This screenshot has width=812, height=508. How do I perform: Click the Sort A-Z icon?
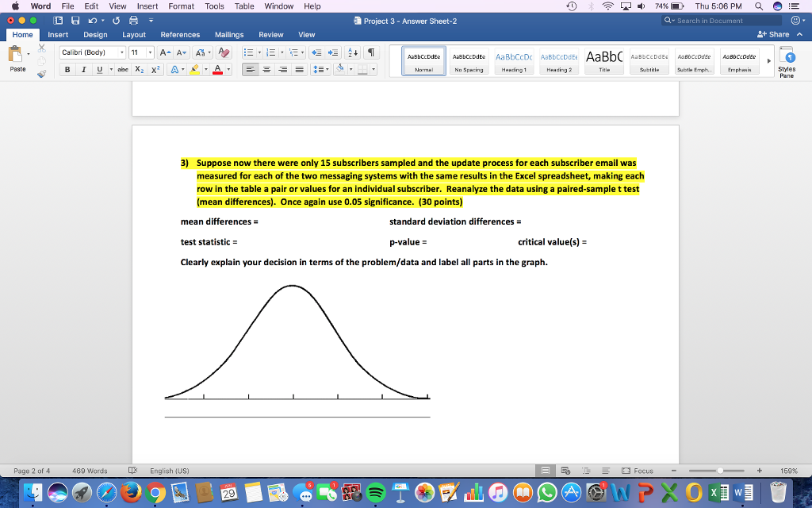pyautogui.click(x=352, y=52)
